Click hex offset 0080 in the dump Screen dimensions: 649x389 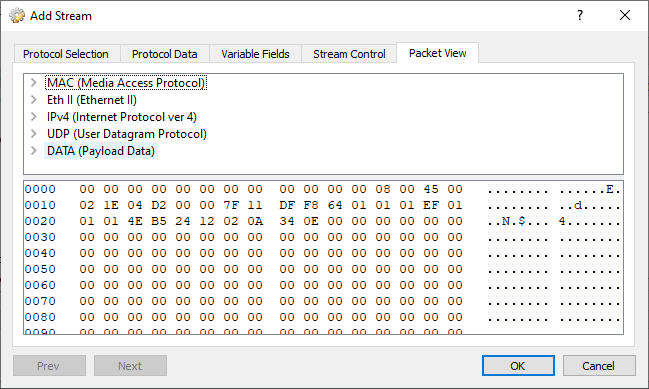coord(40,317)
